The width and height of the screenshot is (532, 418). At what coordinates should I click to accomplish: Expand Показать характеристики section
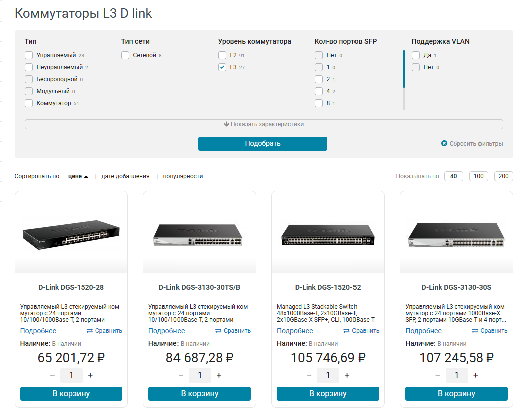click(264, 124)
